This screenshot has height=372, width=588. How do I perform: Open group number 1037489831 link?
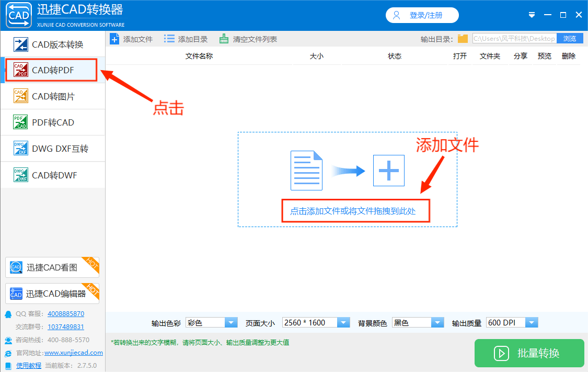[x=66, y=327]
